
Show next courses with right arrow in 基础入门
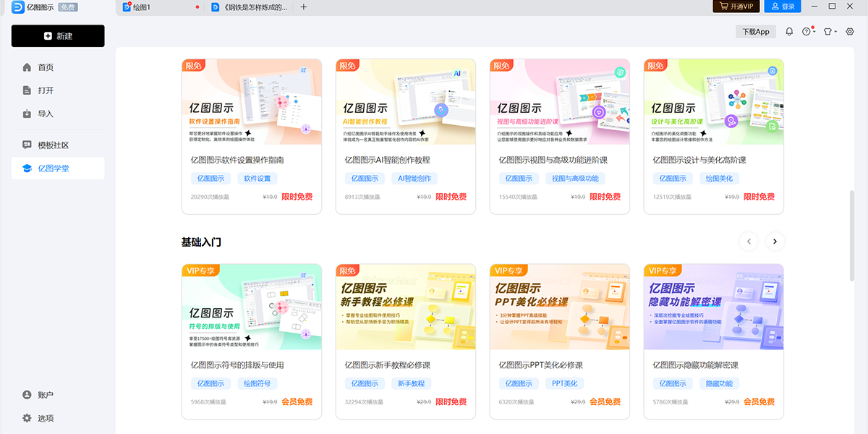click(x=775, y=242)
